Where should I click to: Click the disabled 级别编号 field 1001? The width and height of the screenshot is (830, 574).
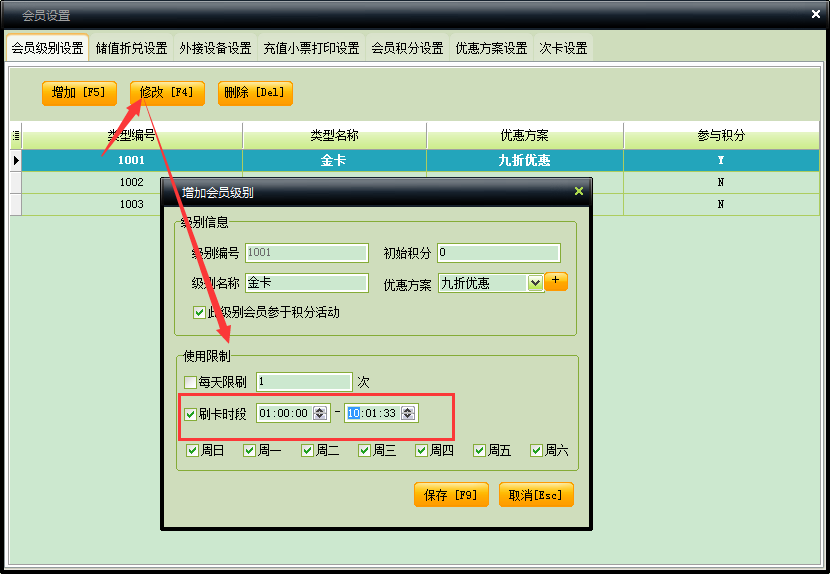click(x=307, y=253)
